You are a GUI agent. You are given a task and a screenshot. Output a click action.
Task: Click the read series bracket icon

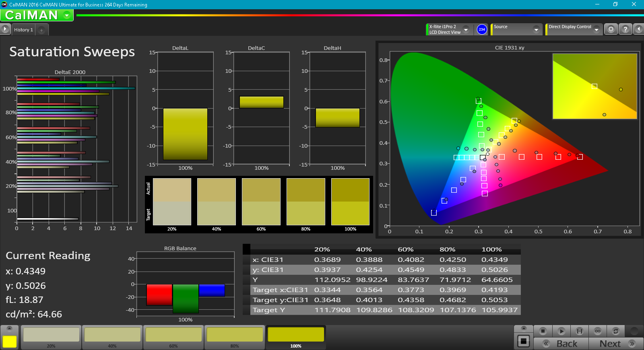pyautogui.click(x=580, y=331)
